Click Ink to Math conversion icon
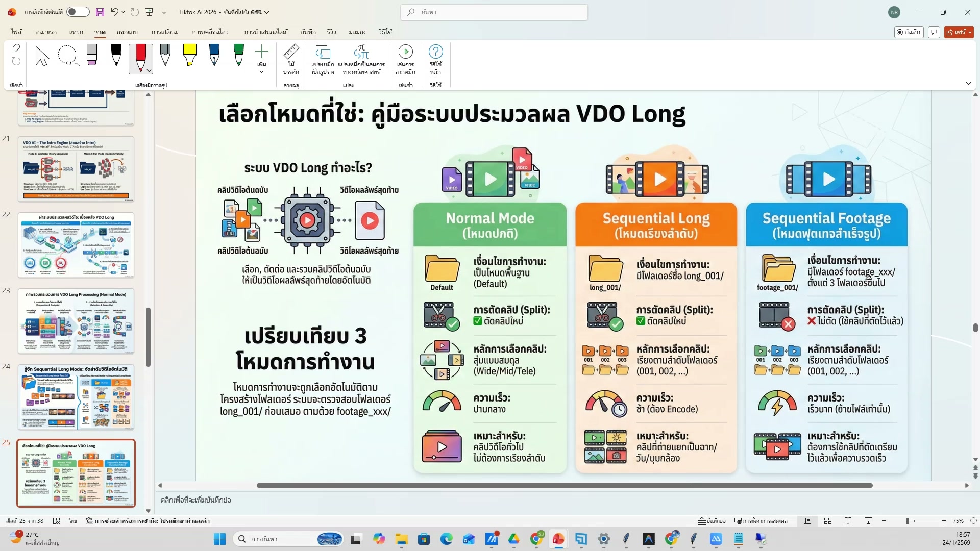 [361, 52]
